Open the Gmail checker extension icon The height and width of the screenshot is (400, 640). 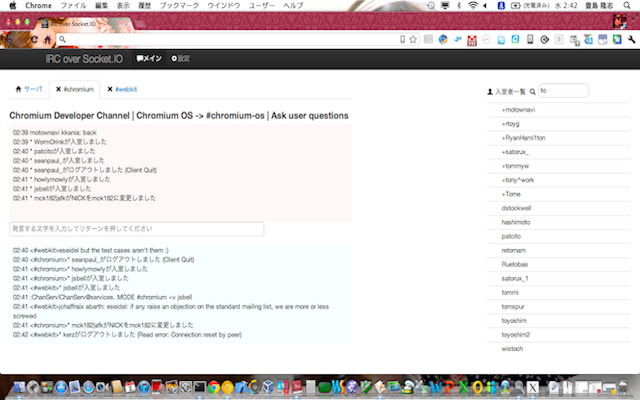click(x=472, y=40)
